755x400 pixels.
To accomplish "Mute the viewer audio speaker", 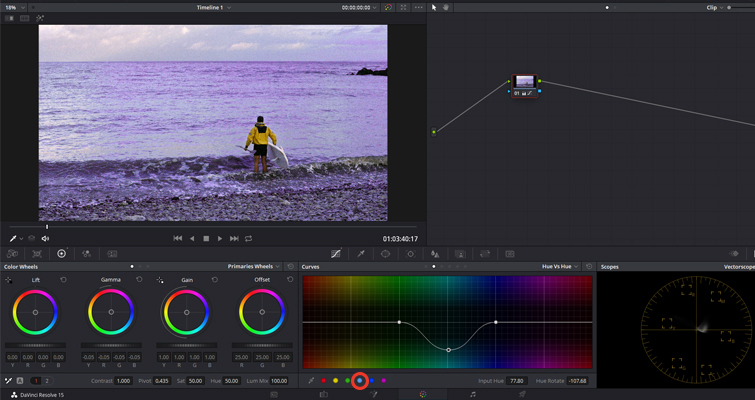I will (x=45, y=239).
